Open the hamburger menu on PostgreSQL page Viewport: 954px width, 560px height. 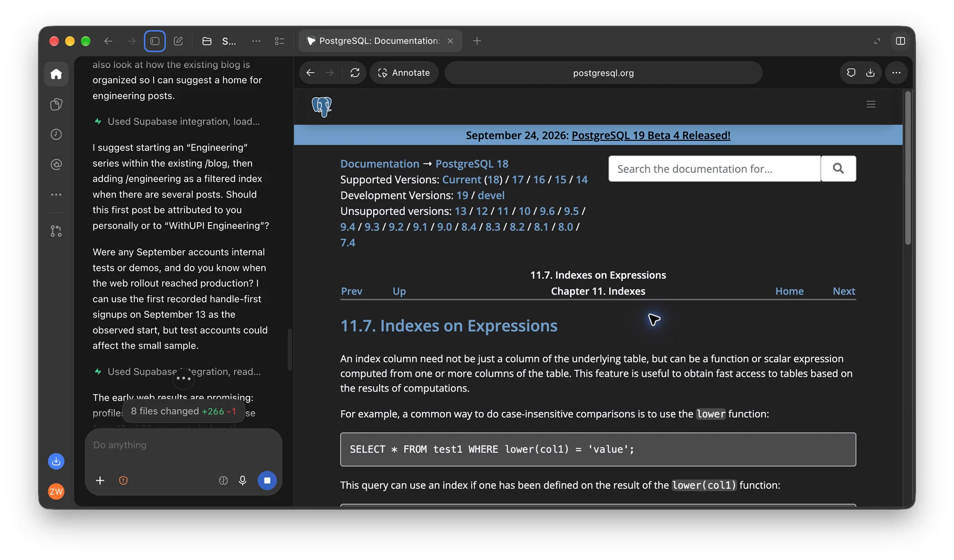(x=871, y=104)
